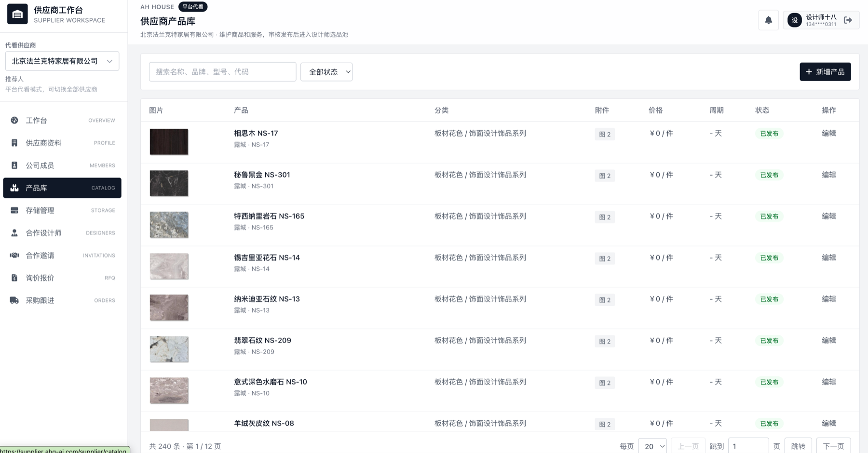
Task: Click the logout arrow icon
Action: pyautogui.click(x=848, y=20)
